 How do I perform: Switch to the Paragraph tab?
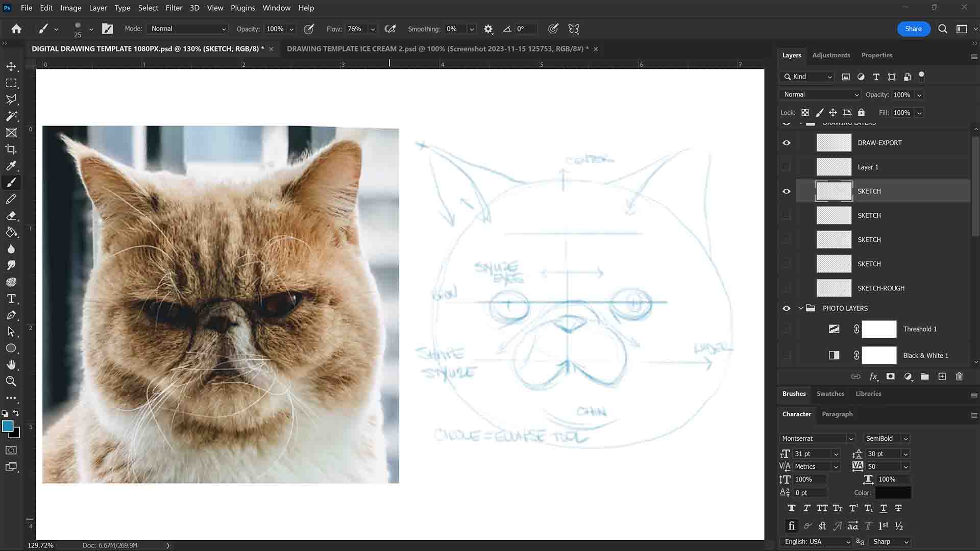click(837, 414)
